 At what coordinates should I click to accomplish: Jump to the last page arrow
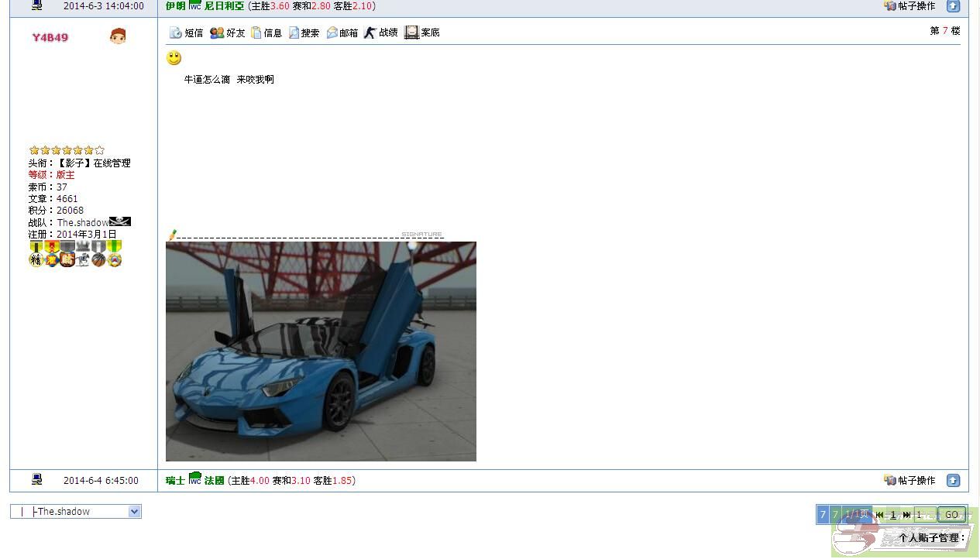[x=906, y=515]
